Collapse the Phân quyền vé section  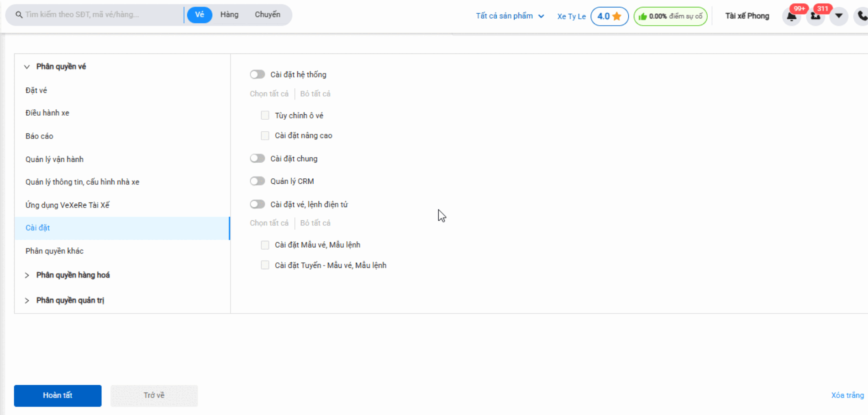pos(27,67)
